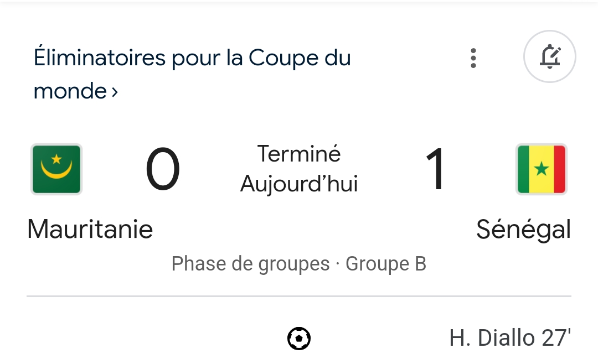Expand Groupe B standings
The width and height of the screenshot is (598, 364).
point(386,264)
